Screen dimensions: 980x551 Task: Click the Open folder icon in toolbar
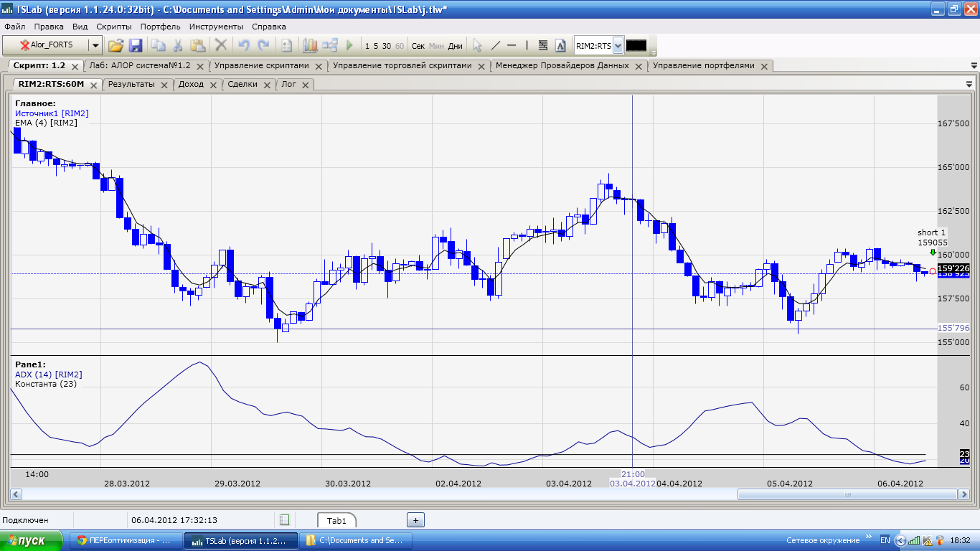116,45
